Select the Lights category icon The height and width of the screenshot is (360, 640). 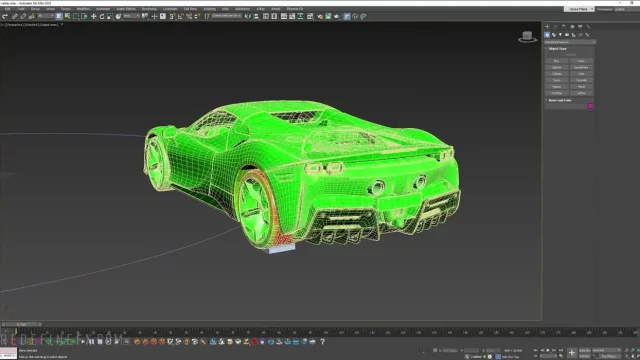(560, 35)
